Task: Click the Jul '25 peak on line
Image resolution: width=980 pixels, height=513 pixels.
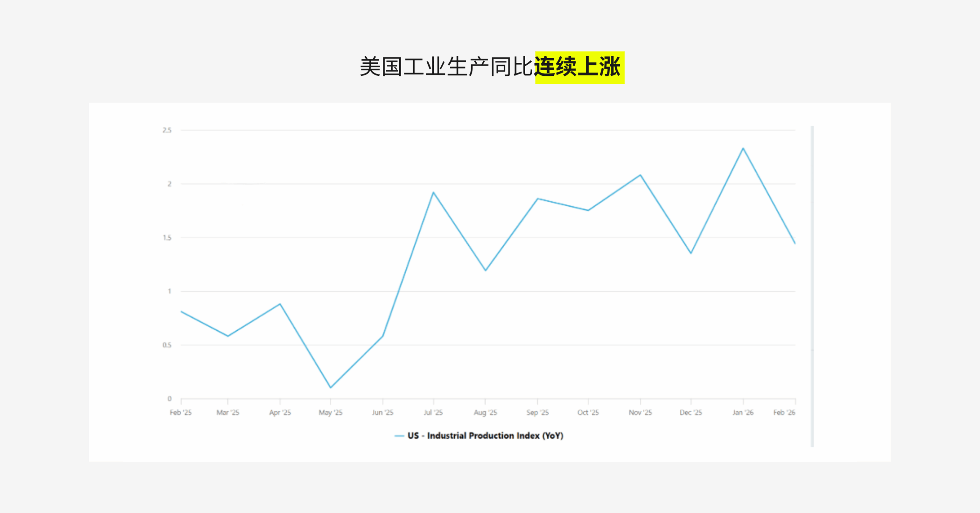Action: tap(433, 192)
